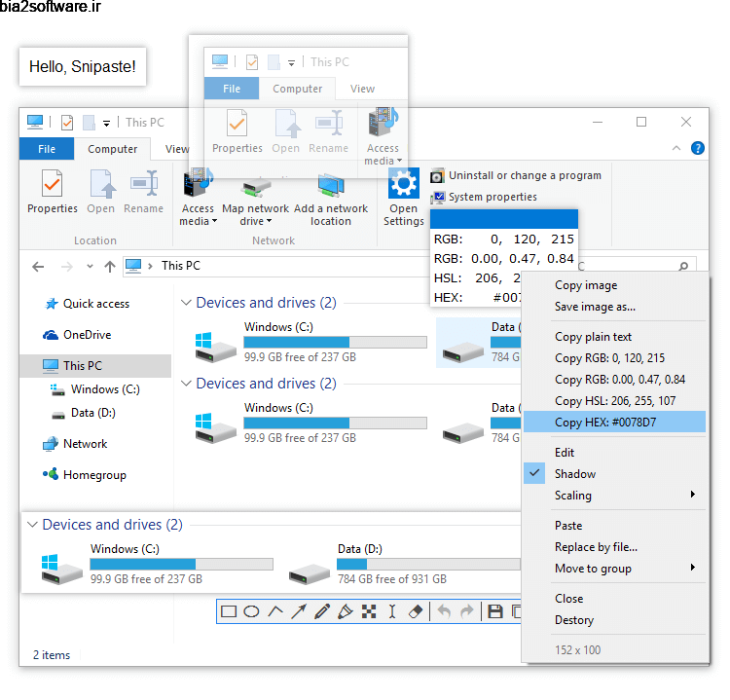Select the Pencil tool in Snipaste toolbar
The width and height of the screenshot is (730, 700).
[x=322, y=611]
